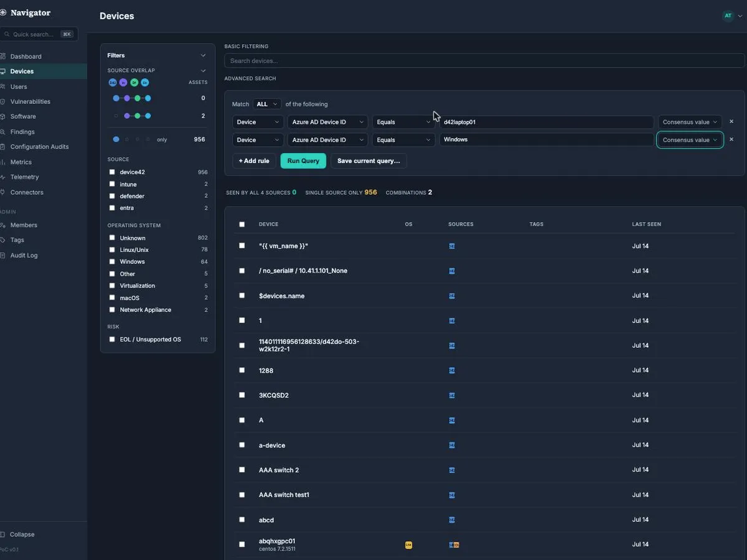
Task: Collapse the Source Overlap section
Action: 203,71
